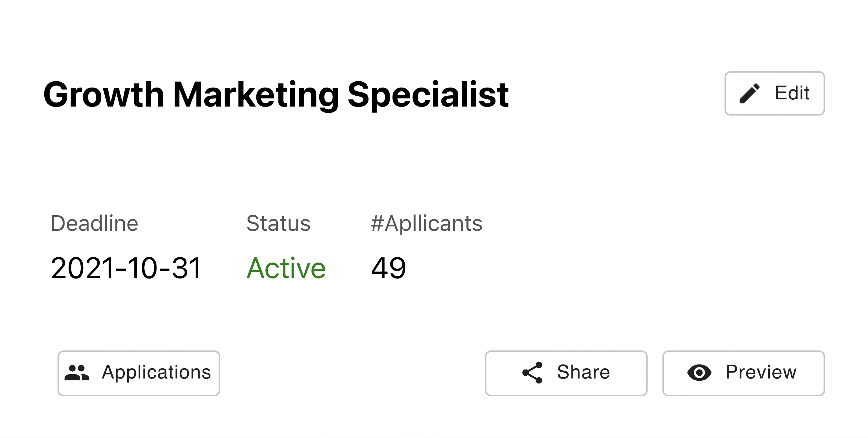
Task: Select the #Apllicants column label
Action: tap(426, 224)
